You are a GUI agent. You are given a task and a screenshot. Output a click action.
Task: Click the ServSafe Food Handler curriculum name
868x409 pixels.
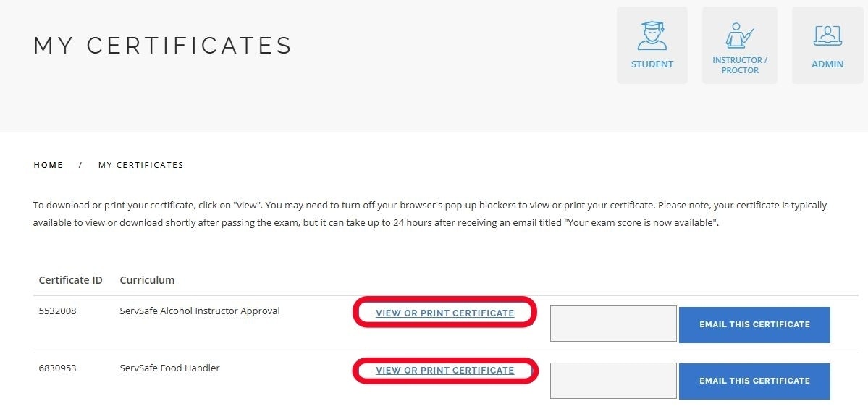169,368
